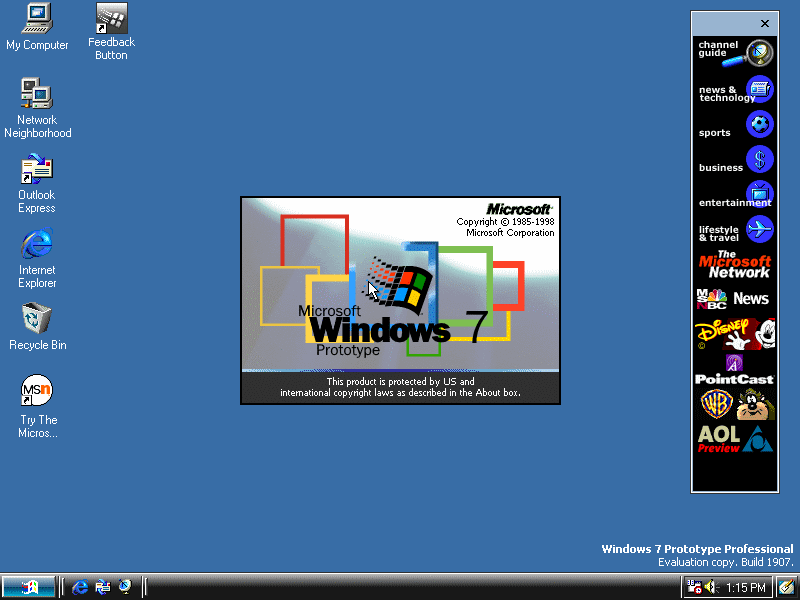Open The Microsoft Network channel

tap(735, 265)
